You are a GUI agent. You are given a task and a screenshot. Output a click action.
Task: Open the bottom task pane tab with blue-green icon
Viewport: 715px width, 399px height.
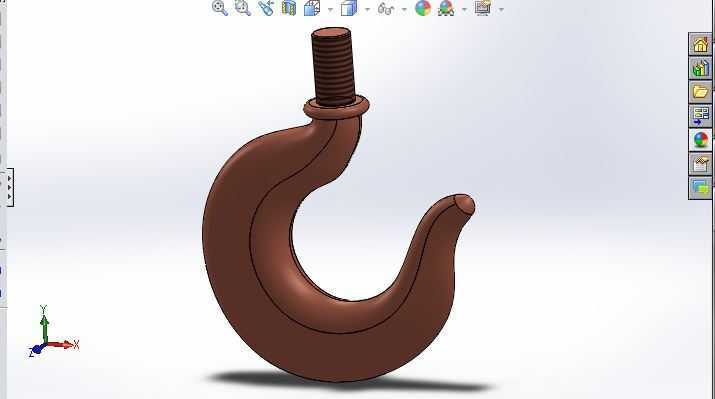pyautogui.click(x=700, y=187)
